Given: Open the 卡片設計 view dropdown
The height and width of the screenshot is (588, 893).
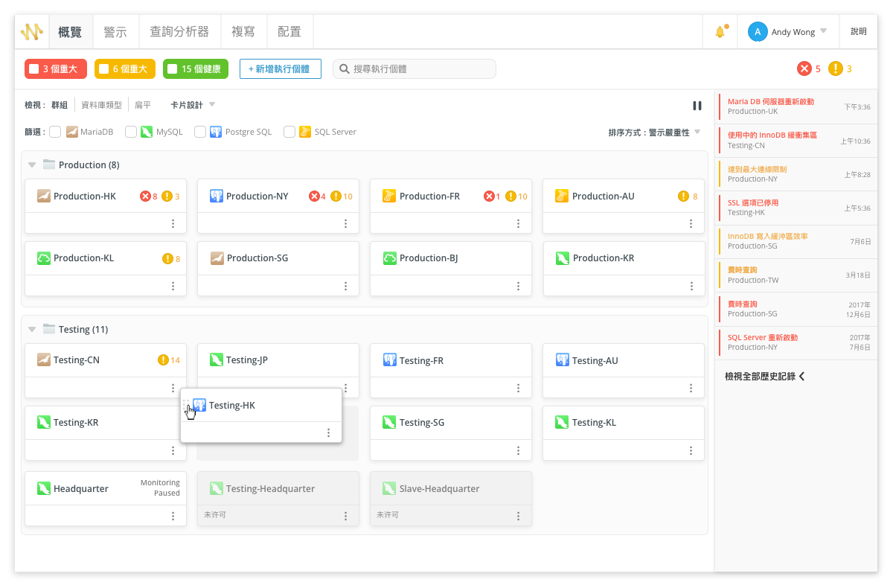Looking at the screenshot, I should [193, 105].
